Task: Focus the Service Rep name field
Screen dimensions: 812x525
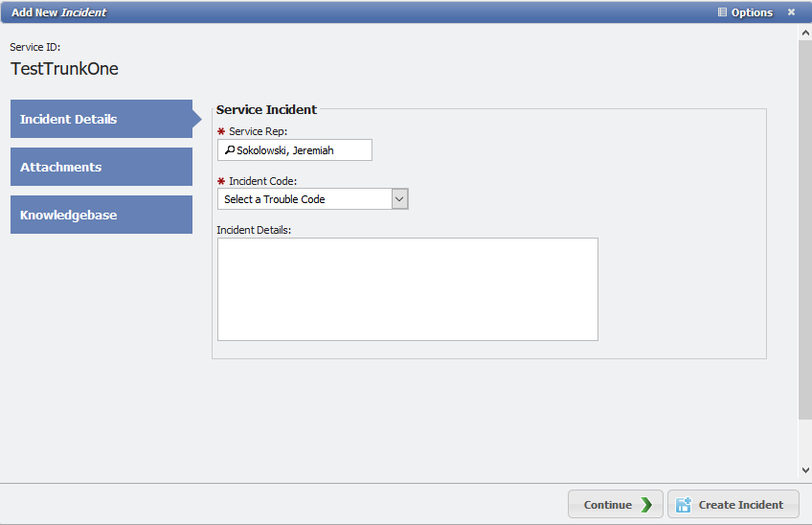Action: 301,150
